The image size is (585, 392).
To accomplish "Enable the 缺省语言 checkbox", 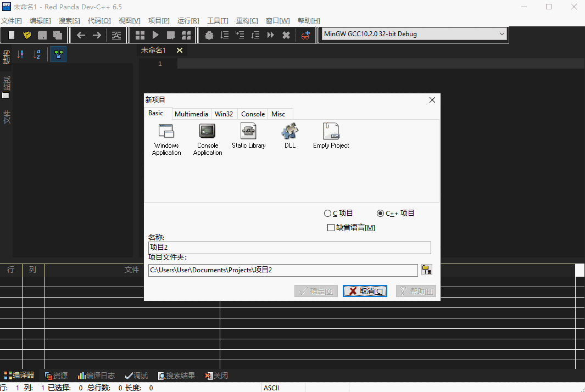I will click(x=332, y=227).
